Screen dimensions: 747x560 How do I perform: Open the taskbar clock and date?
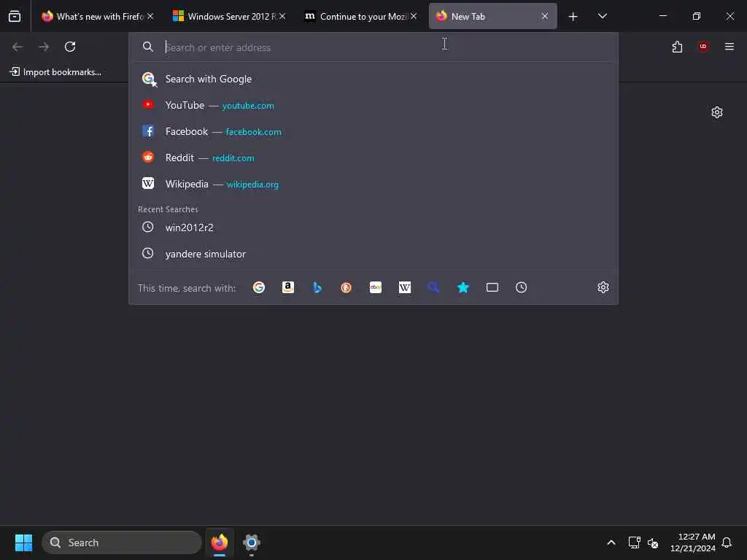(693, 542)
